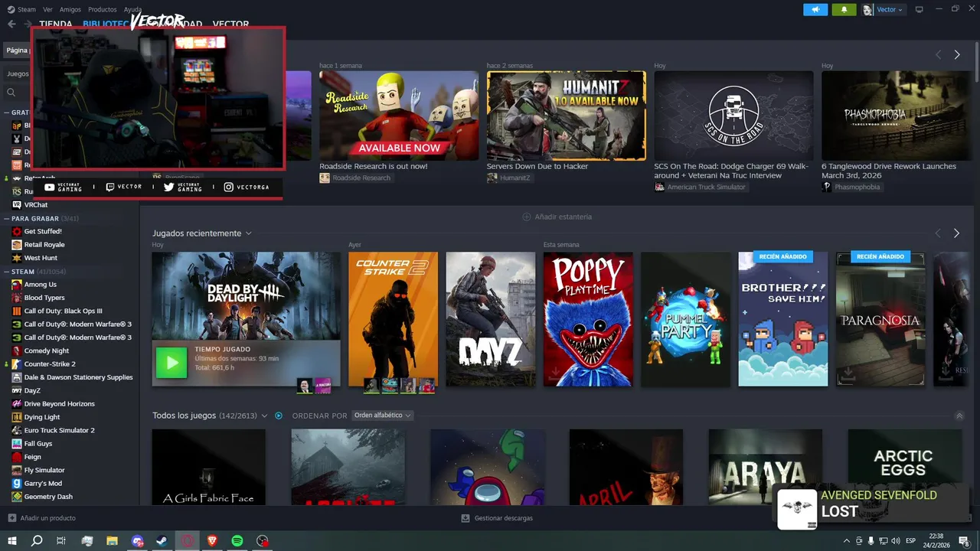The image size is (980, 551).
Task: Open the VECTOR profile tab
Action: [x=230, y=24]
